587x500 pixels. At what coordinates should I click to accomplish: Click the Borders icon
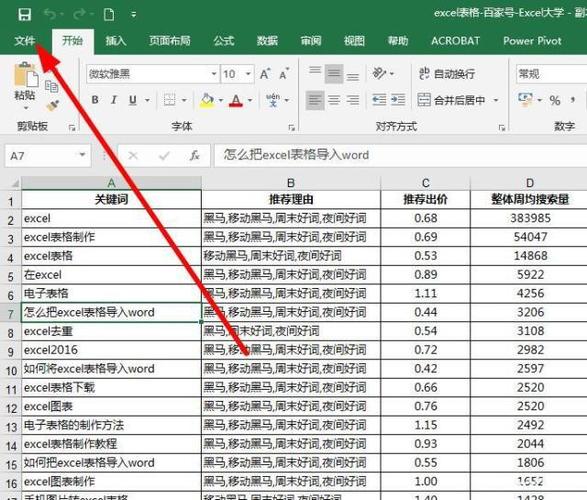(x=170, y=100)
